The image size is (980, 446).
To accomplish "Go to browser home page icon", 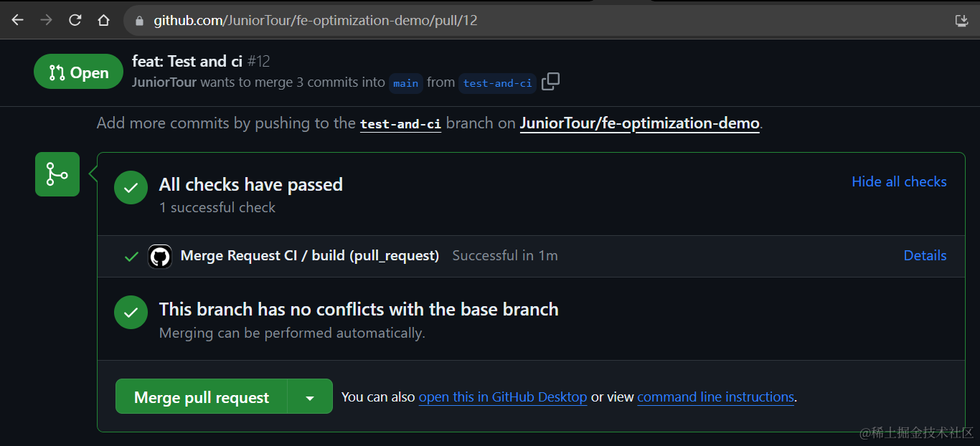I will coord(103,20).
